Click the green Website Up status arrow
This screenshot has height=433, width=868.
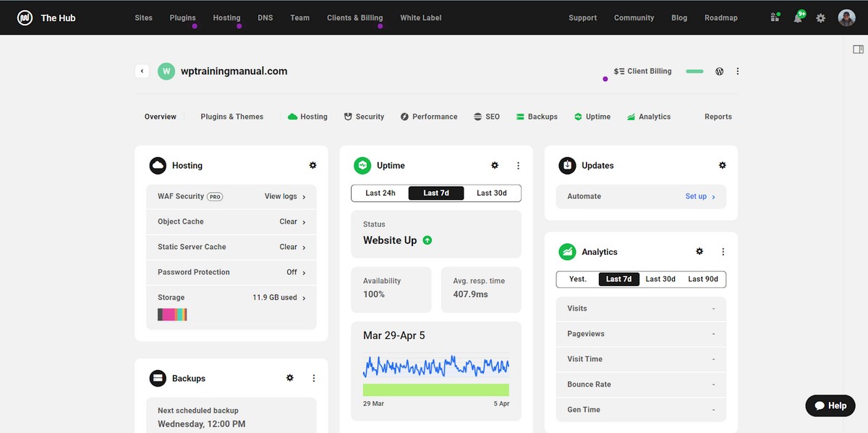427,240
